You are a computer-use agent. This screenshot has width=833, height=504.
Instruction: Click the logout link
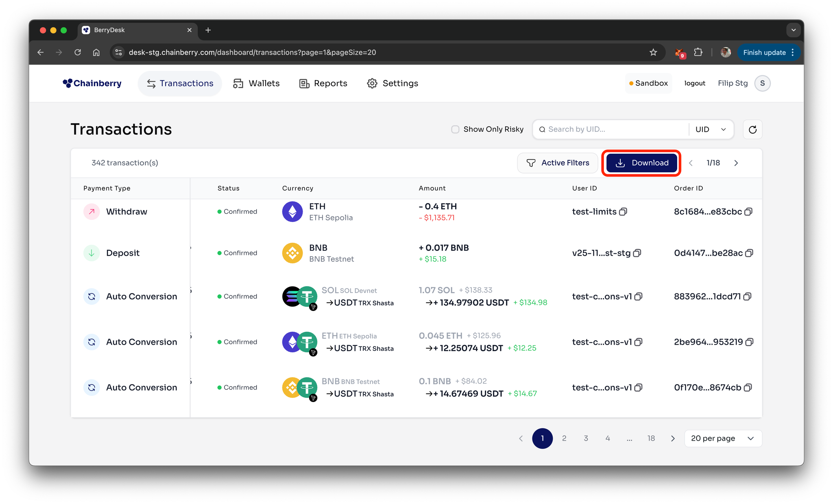pyautogui.click(x=695, y=83)
